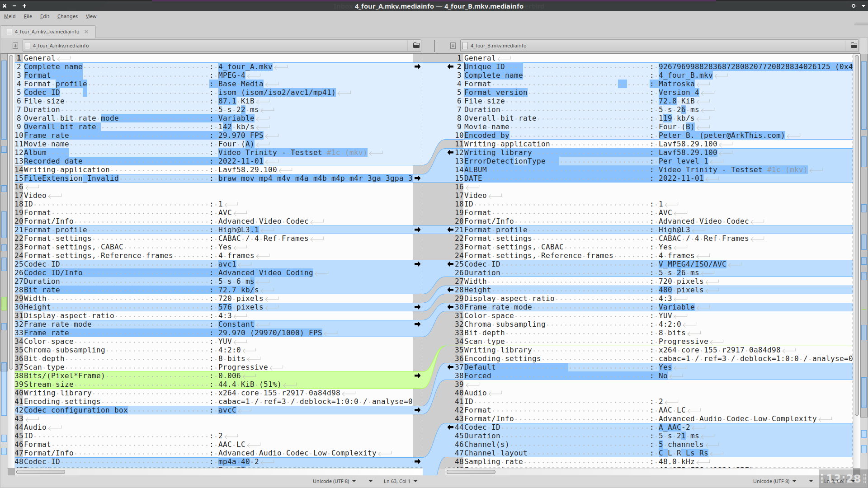Open the View menu

click(x=91, y=16)
